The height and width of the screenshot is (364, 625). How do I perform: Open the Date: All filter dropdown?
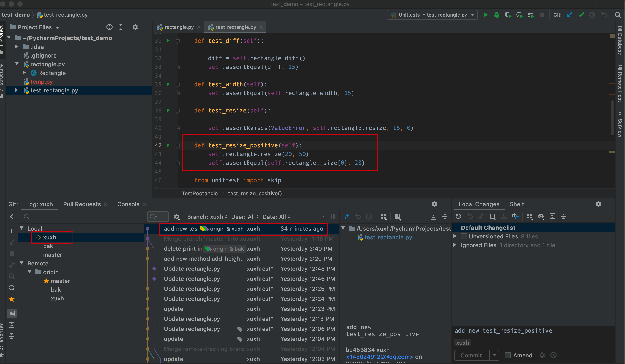(x=276, y=217)
